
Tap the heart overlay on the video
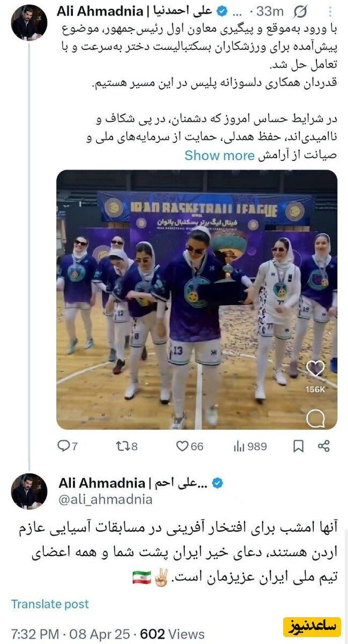(x=315, y=368)
